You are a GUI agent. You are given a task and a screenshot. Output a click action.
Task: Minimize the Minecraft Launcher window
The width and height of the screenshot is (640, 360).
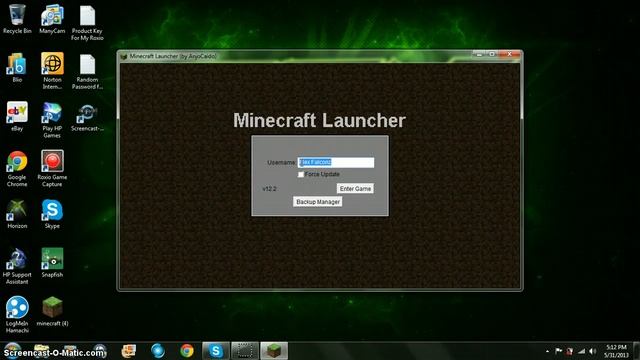tap(479, 54)
